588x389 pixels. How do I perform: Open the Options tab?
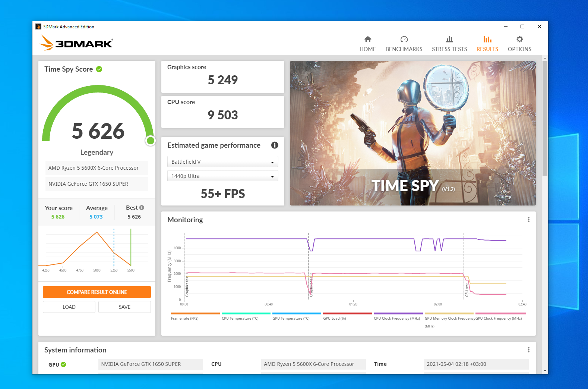(x=519, y=44)
